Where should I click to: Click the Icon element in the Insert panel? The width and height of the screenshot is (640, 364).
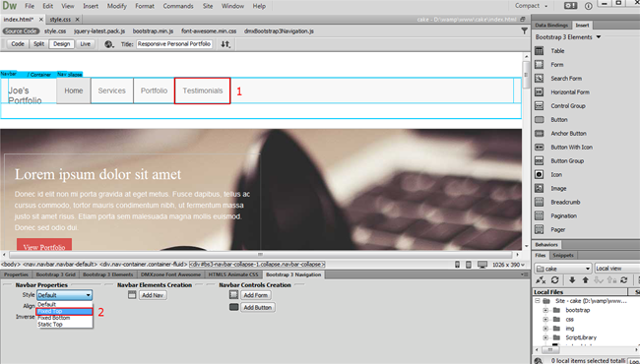click(556, 174)
